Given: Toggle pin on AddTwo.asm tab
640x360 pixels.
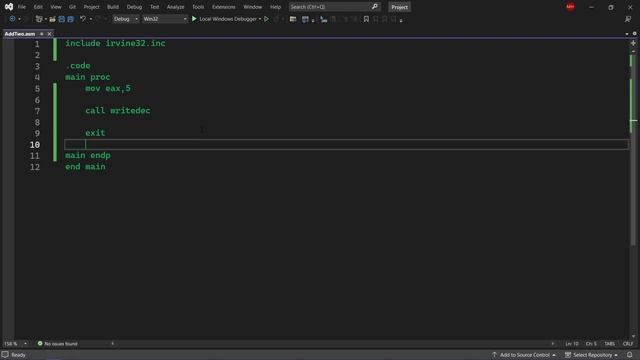Looking at the screenshot, I should pyautogui.click(x=42, y=34).
